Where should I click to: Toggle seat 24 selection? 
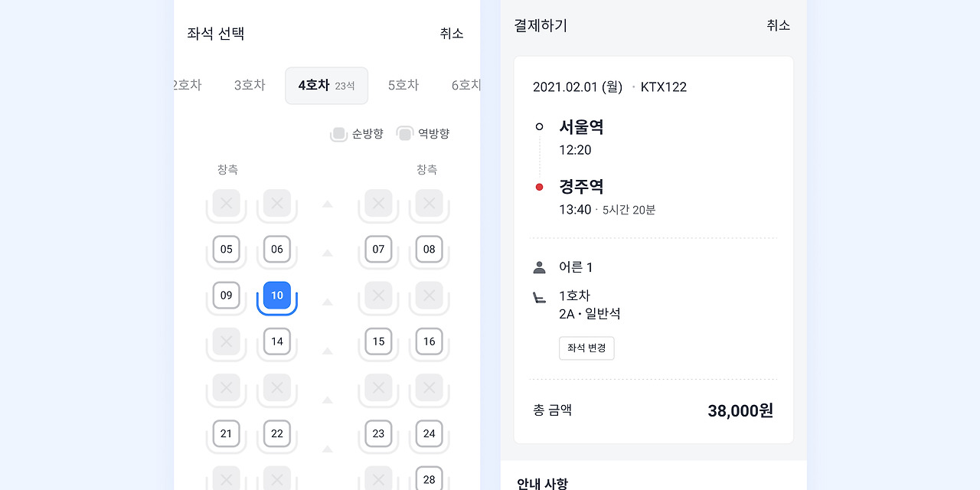coord(429,434)
